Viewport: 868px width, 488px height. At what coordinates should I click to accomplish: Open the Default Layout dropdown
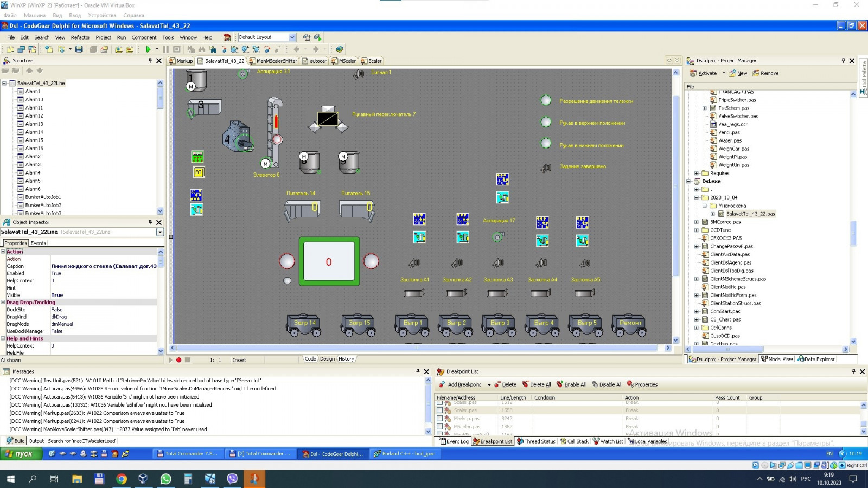[292, 37]
